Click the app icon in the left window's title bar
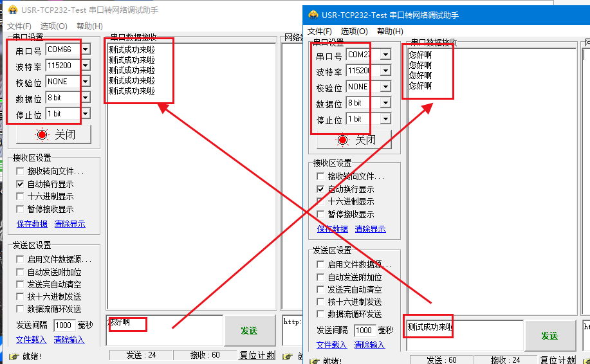 coord(12,10)
